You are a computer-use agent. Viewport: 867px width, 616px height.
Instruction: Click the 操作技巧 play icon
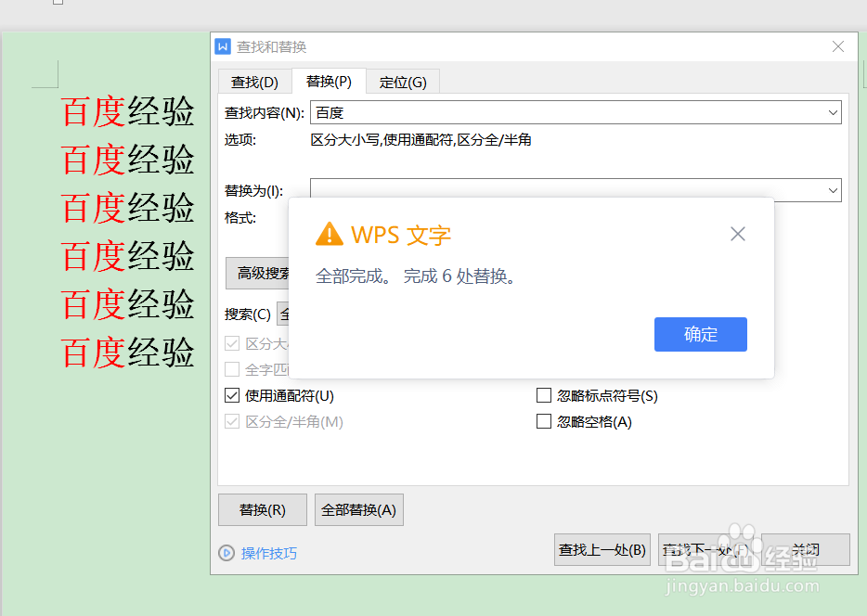tap(226, 553)
